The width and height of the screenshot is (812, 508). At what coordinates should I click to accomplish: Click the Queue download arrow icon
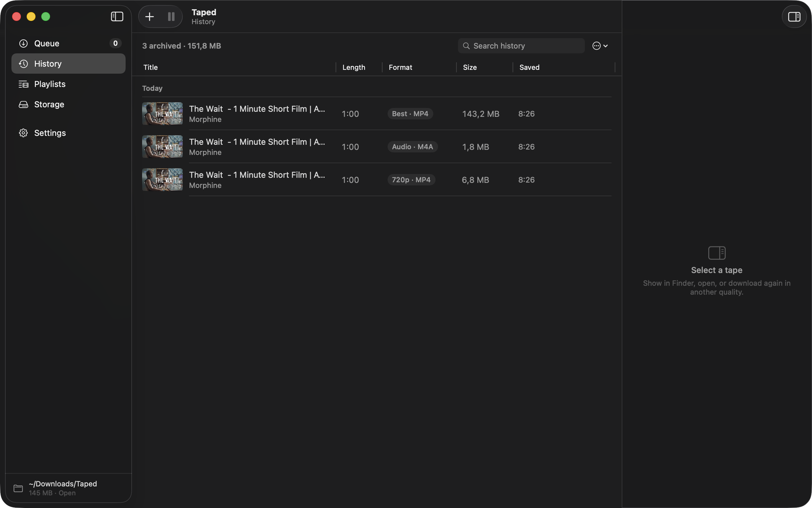(23, 43)
